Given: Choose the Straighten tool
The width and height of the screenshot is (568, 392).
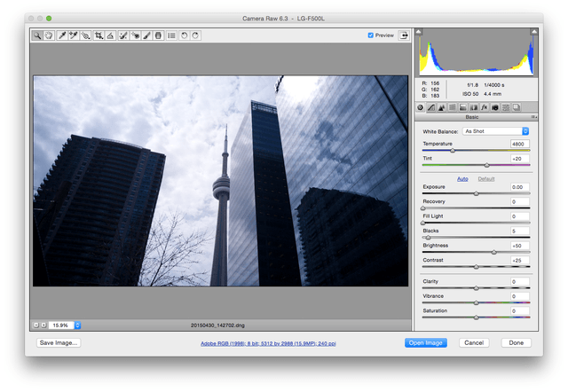Looking at the screenshot, I should click(110, 35).
